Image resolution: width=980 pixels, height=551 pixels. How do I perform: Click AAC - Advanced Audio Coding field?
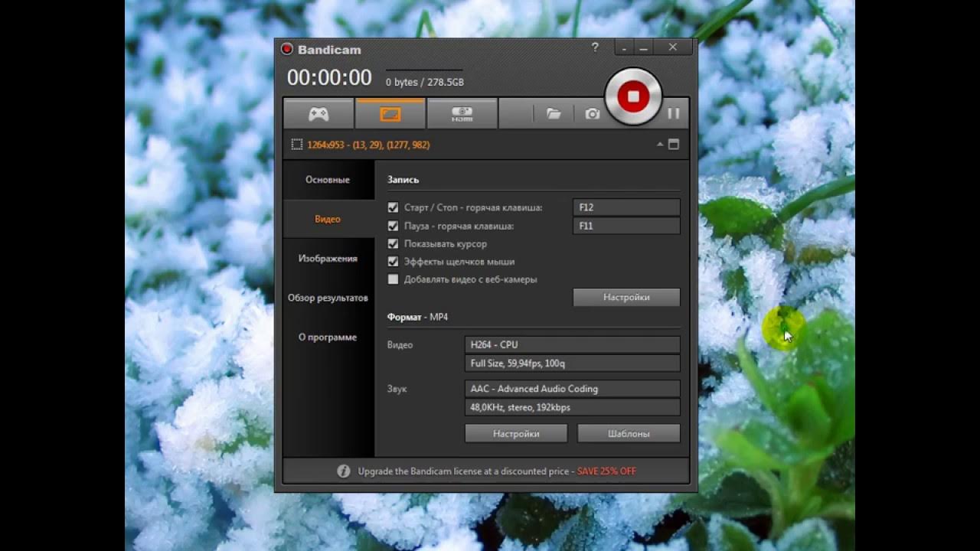(572, 389)
